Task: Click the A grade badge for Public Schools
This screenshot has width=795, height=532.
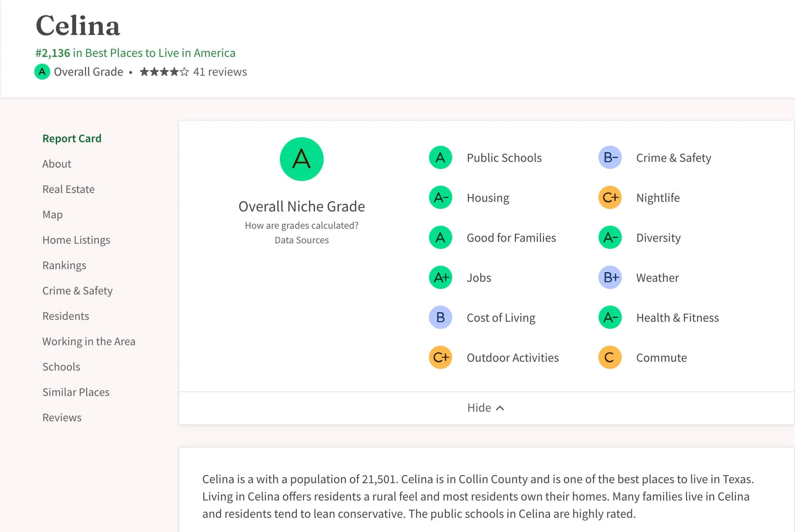Action: 440,158
